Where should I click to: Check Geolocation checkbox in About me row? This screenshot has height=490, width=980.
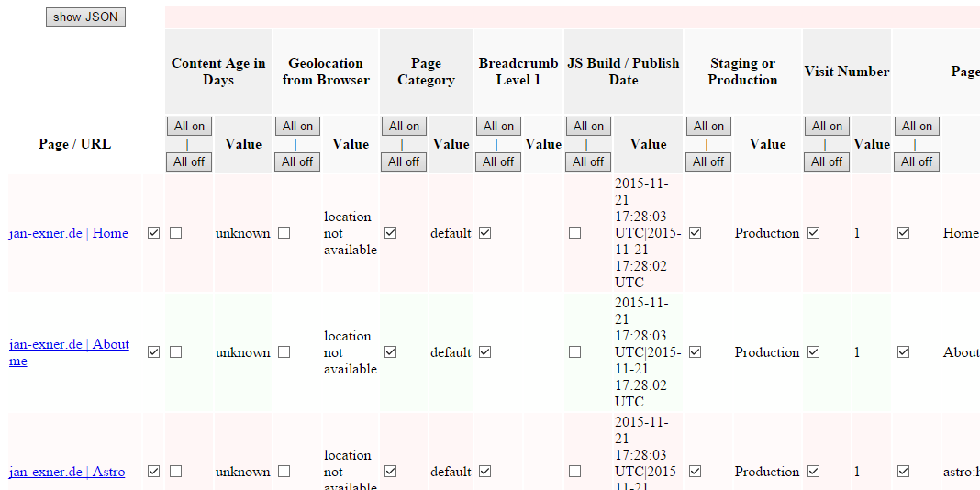(x=284, y=352)
